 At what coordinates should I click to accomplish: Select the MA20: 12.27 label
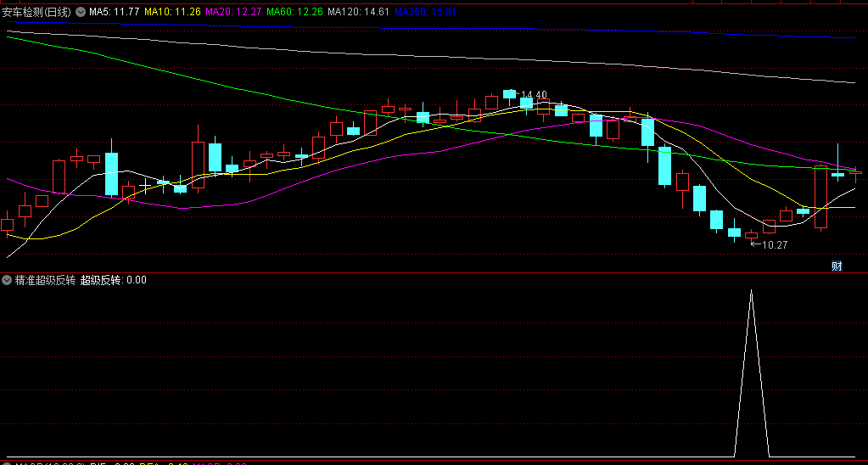pyautogui.click(x=233, y=12)
